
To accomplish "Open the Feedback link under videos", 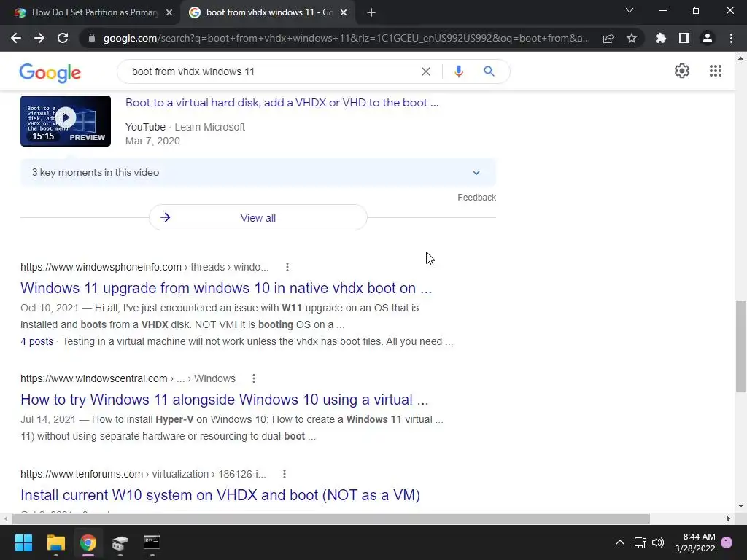I will coord(476,197).
